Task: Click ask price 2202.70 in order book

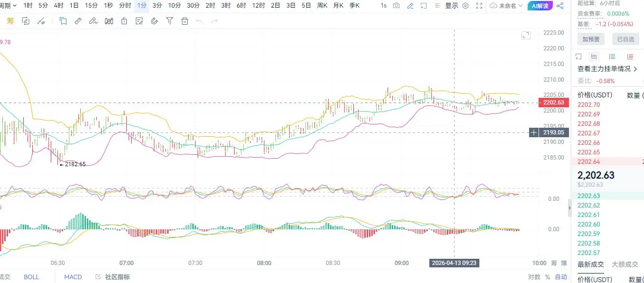Action: [x=588, y=104]
